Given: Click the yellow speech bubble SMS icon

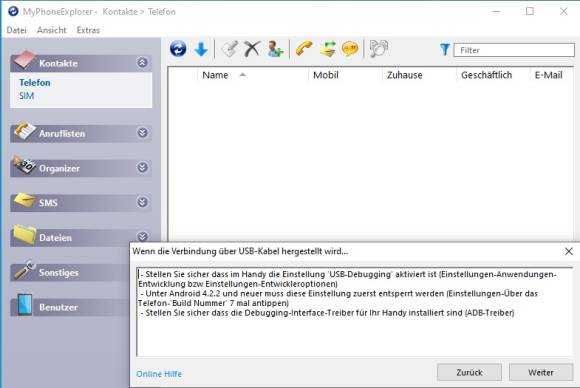Looking at the screenshot, I should click(x=350, y=49).
